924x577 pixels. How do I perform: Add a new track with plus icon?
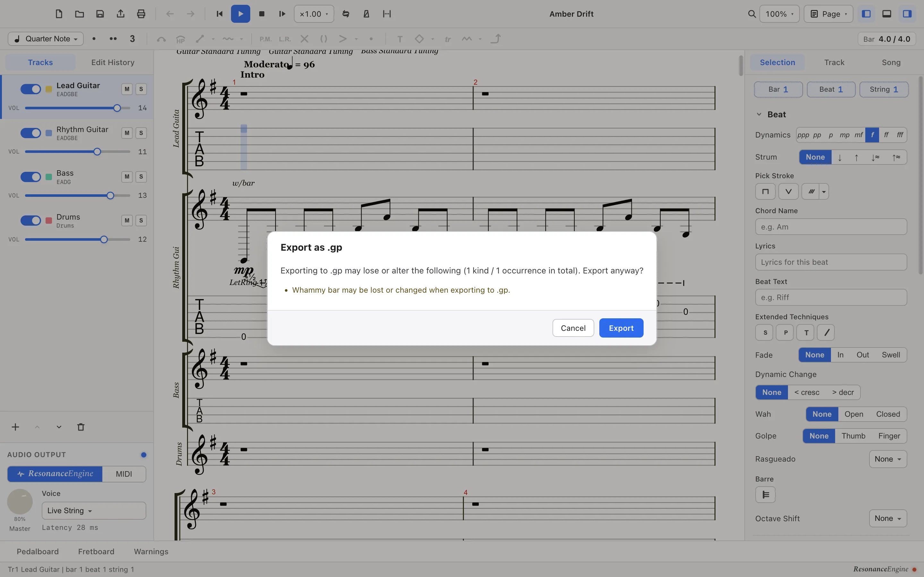(x=15, y=427)
